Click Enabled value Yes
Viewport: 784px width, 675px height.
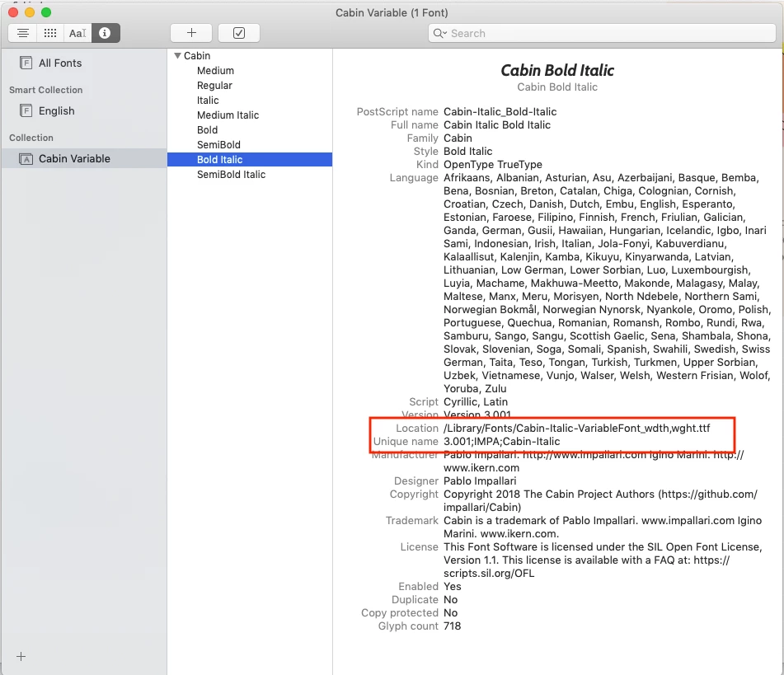(453, 587)
